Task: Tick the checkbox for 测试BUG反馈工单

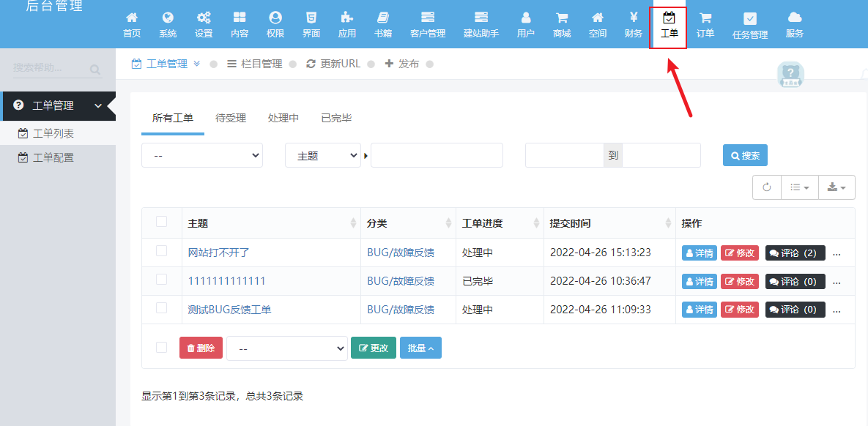Action: (x=162, y=308)
